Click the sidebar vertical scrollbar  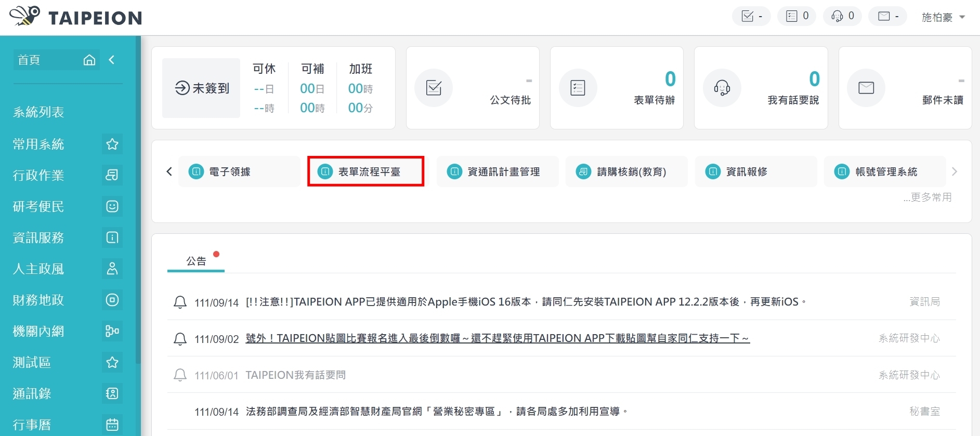(138, 200)
